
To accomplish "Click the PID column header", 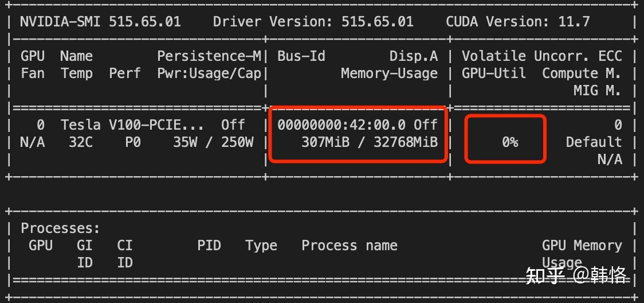I will coord(209,246).
